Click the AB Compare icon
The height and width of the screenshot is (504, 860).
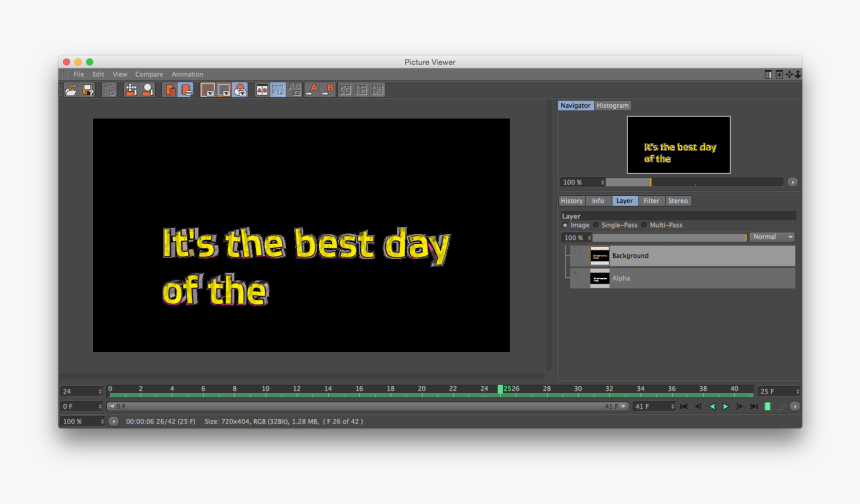pos(262,90)
